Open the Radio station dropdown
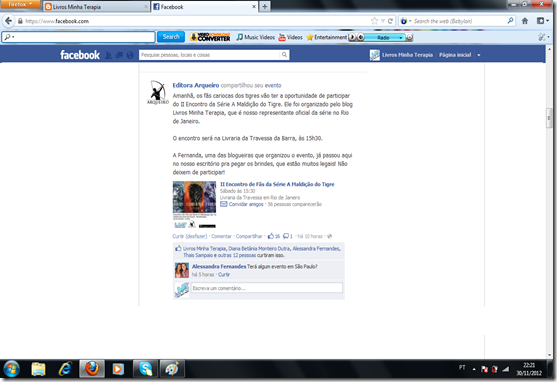This screenshot has width=557, height=382. (x=401, y=37)
